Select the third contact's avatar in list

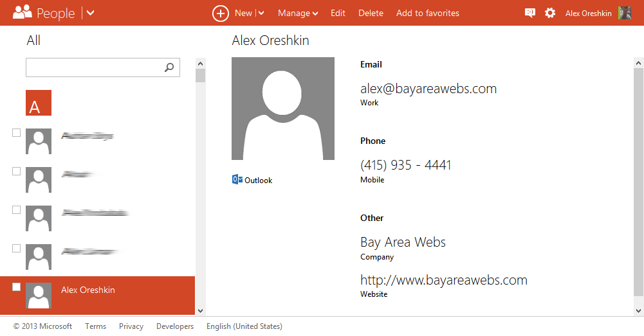tap(39, 218)
